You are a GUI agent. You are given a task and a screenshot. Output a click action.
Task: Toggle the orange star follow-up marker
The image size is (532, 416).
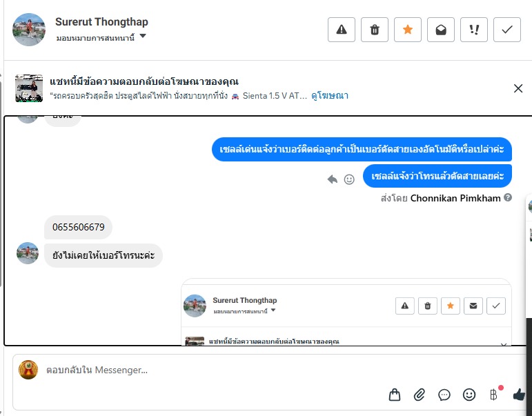click(408, 30)
